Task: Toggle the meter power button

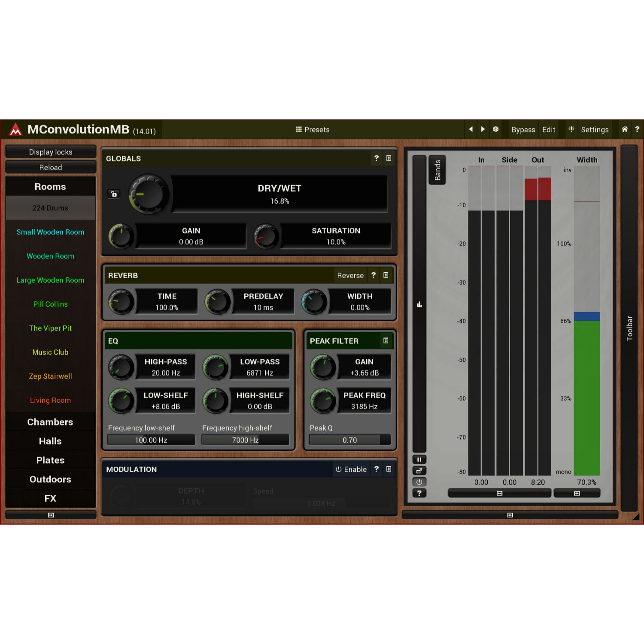Action: point(419,482)
